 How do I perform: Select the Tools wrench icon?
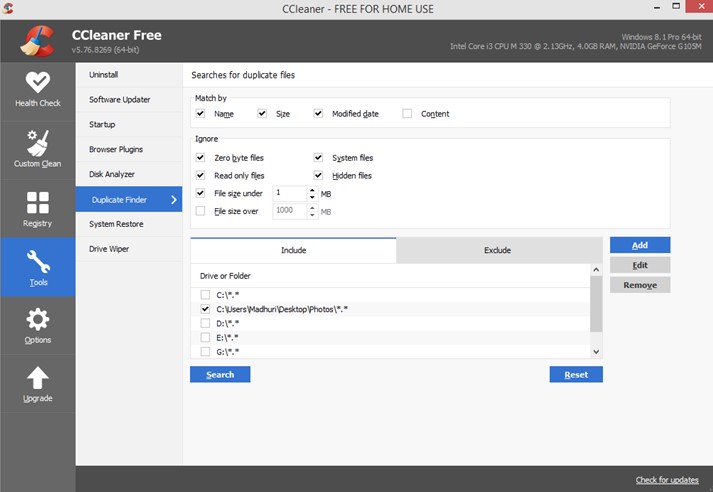(38, 261)
